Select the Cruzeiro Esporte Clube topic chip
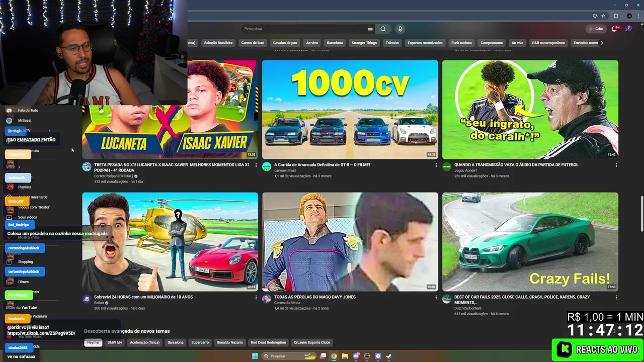 [x=312, y=342]
